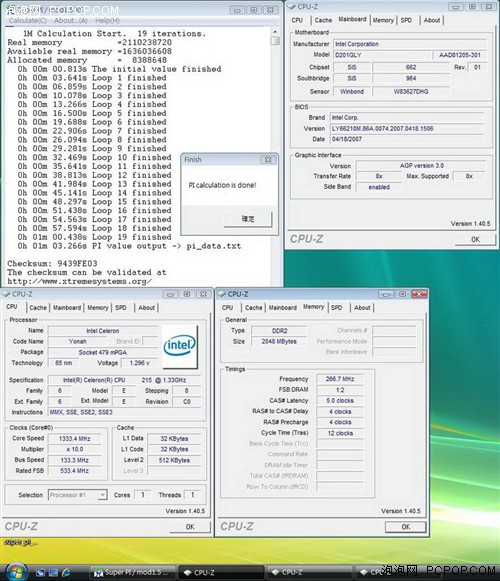Close the Finish dialog with its X button
This screenshot has height=581, width=500.
coord(268,160)
